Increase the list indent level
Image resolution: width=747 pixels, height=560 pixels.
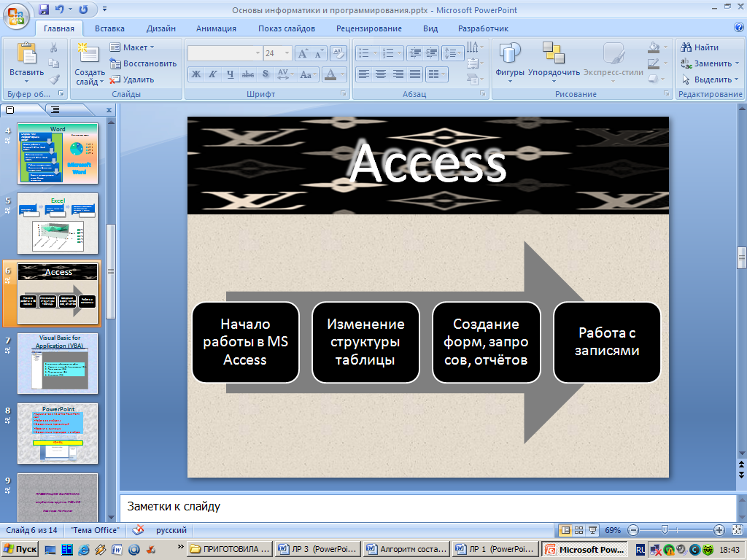(431, 53)
